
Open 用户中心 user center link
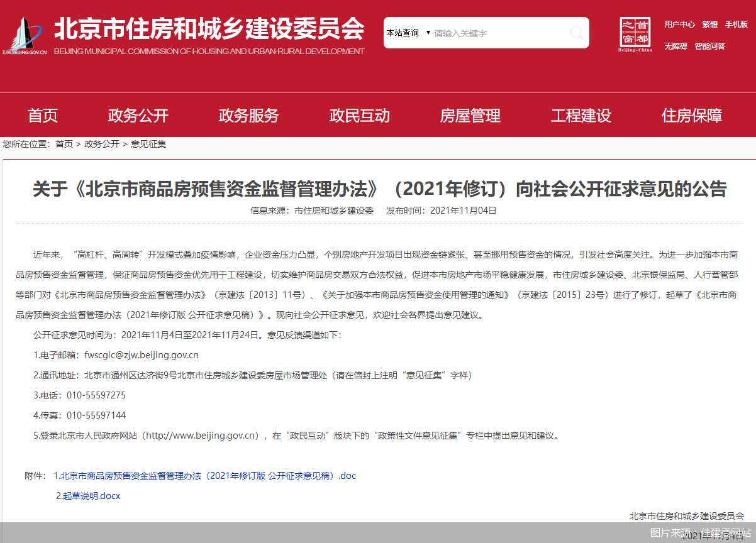679,25
